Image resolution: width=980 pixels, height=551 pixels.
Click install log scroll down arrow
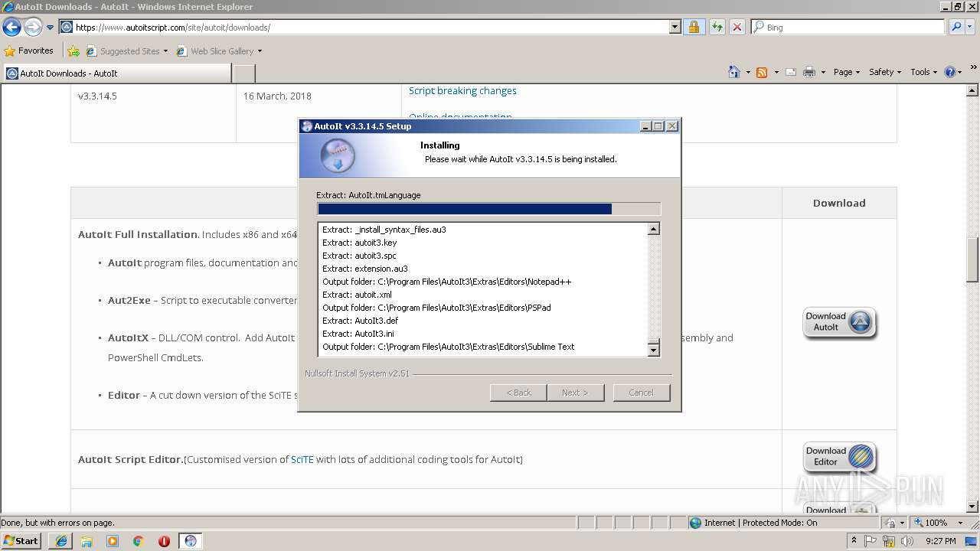(x=654, y=350)
